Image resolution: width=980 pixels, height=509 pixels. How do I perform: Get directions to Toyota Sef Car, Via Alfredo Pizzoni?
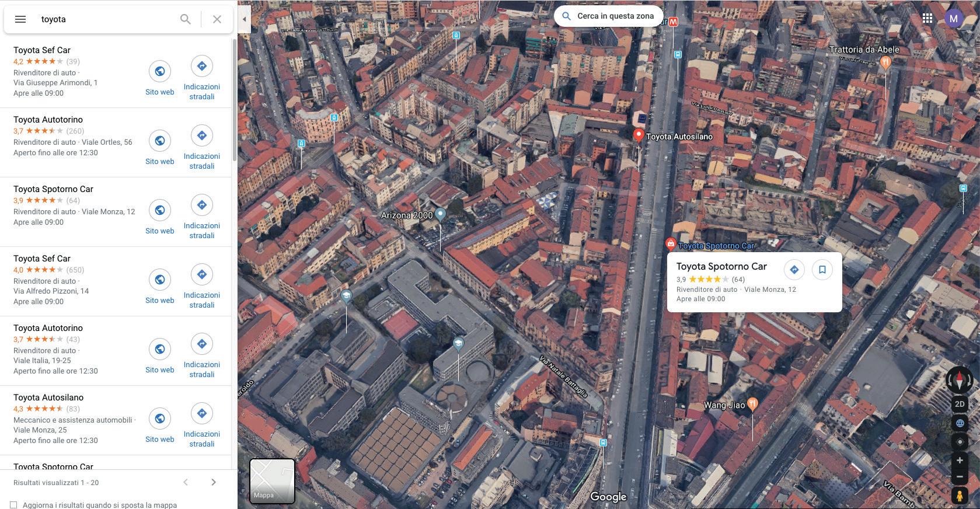(x=202, y=287)
